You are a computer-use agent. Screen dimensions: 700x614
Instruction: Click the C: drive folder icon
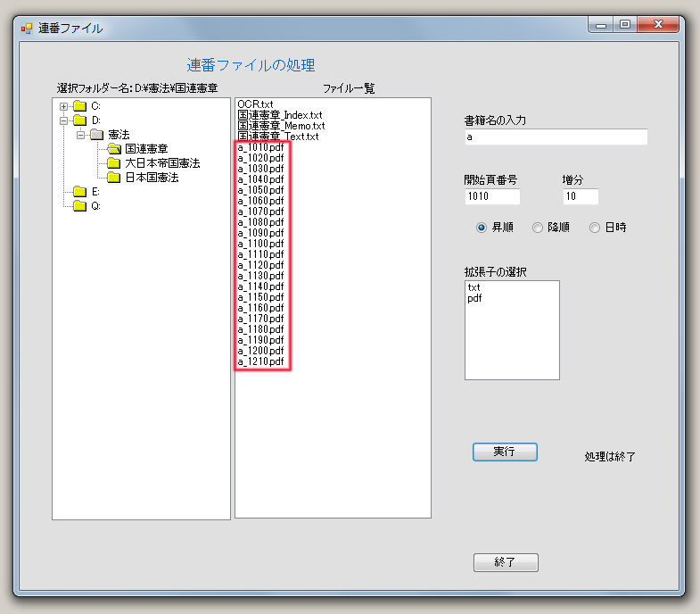click(x=80, y=106)
